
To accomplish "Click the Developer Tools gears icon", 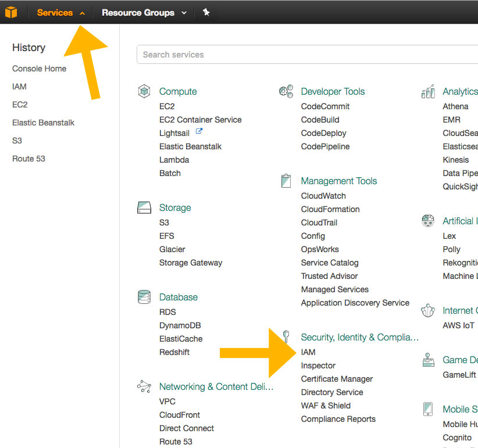I will click(286, 91).
